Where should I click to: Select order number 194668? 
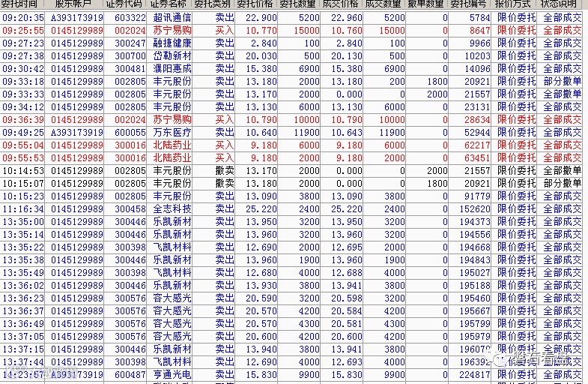(x=475, y=247)
